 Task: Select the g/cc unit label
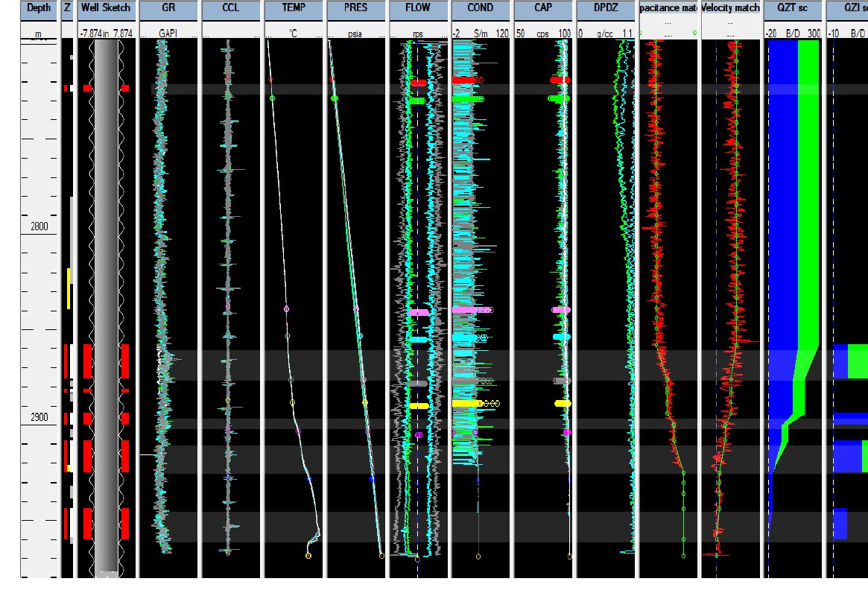click(605, 34)
